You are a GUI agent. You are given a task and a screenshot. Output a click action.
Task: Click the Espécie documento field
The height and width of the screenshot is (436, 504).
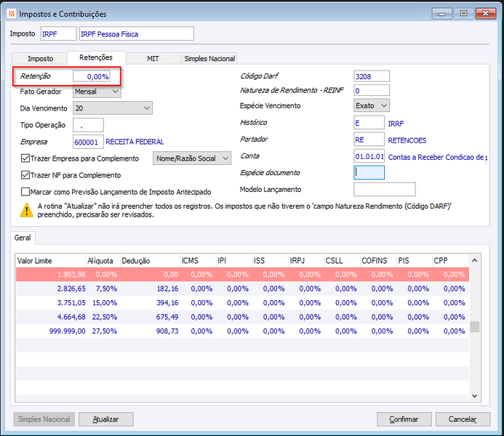(369, 172)
